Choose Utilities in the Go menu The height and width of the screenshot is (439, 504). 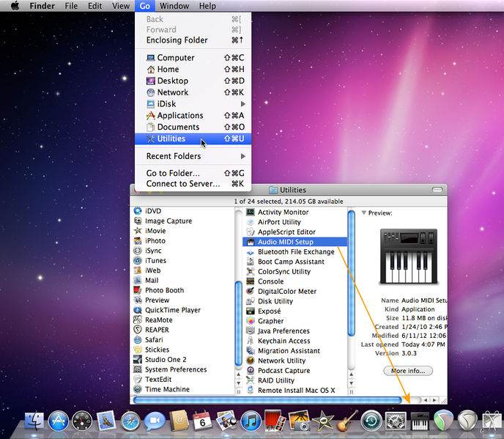click(193, 139)
